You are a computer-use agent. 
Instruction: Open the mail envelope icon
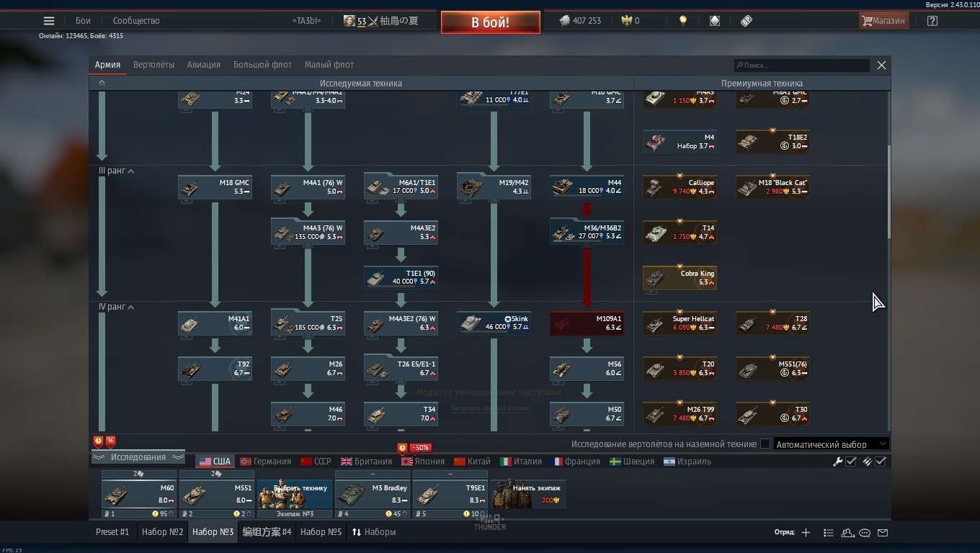[883, 533]
